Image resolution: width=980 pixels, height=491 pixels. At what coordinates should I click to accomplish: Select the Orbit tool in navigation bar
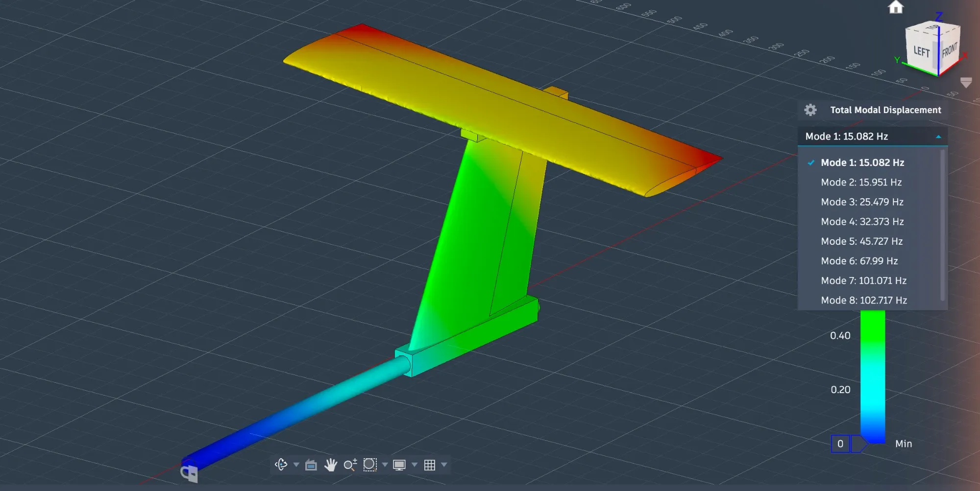pos(281,465)
